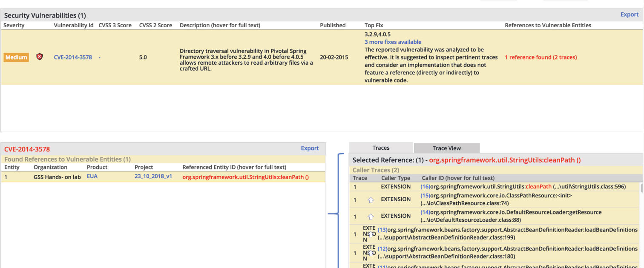Click the Published column header

coord(333,25)
